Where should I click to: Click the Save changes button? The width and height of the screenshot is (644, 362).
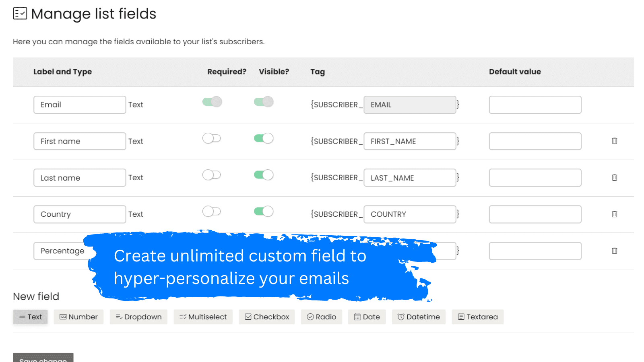click(x=43, y=358)
